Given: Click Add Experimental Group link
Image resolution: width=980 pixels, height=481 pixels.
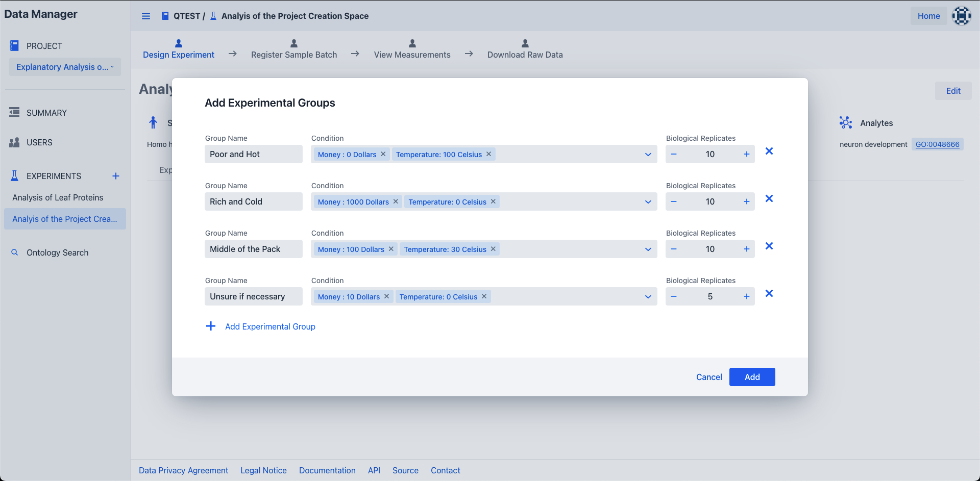Looking at the screenshot, I should coord(269,326).
